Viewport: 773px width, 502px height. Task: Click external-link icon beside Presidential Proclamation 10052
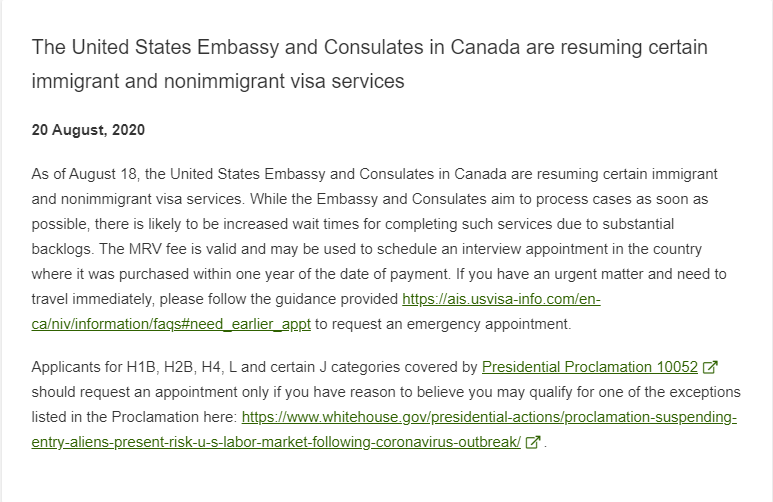coord(710,367)
